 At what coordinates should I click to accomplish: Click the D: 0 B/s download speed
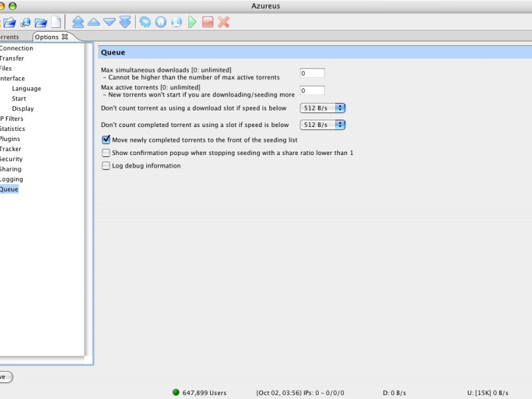[x=394, y=392]
